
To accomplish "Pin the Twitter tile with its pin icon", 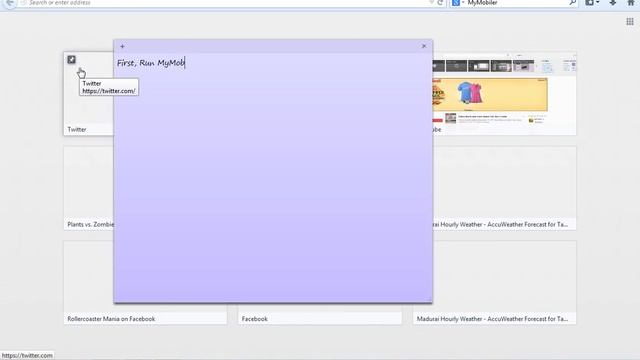I will point(71,60).
